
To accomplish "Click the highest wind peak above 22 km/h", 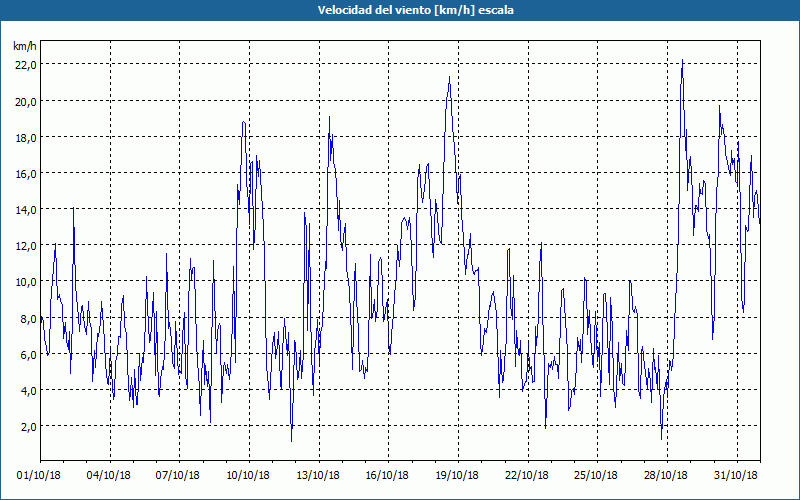I will click(682, 60).
